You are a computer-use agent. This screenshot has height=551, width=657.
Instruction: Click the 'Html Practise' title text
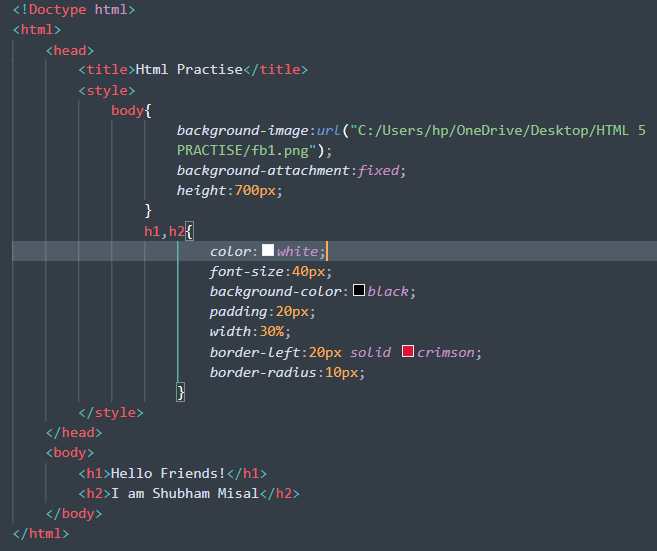point(189,69)
